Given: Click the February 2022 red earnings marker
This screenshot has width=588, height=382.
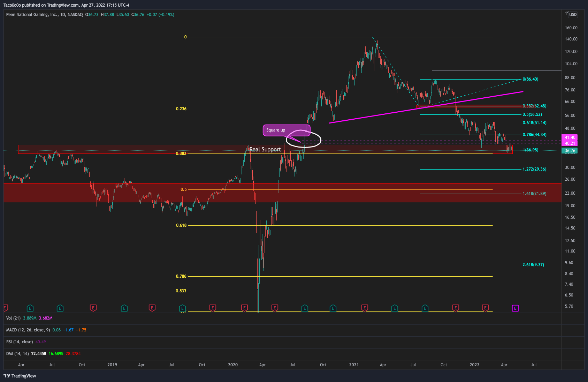Looking at the screenshot, I should (x=485, y=308).
